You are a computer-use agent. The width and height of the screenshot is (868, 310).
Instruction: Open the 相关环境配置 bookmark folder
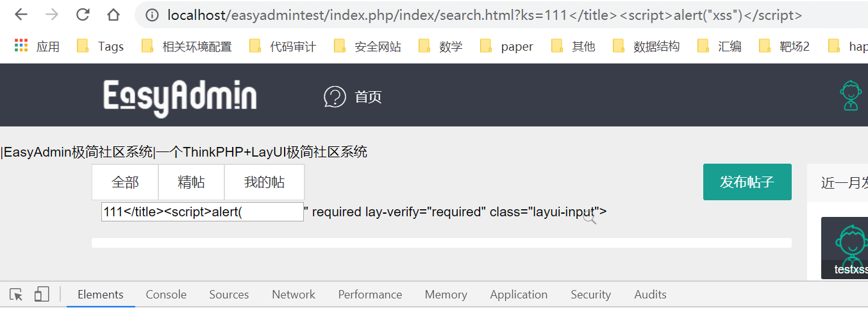coord(187,46)
